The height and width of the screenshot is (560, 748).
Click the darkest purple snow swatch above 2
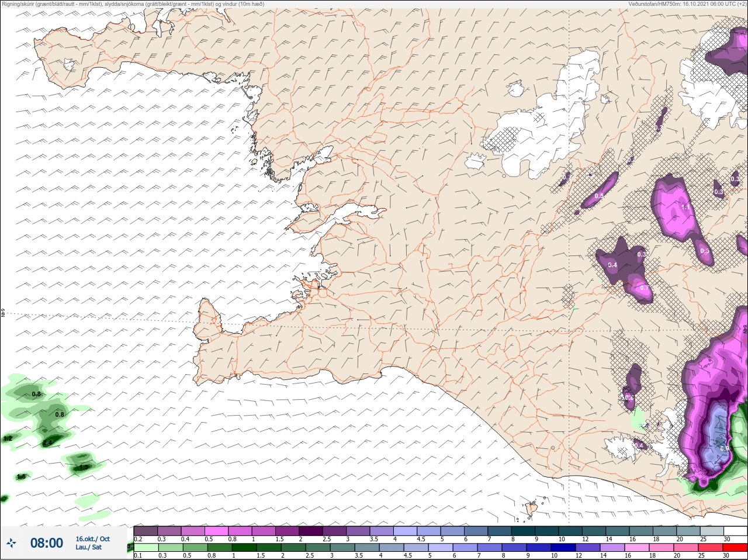pyautogui.click(x=311, y=531)
